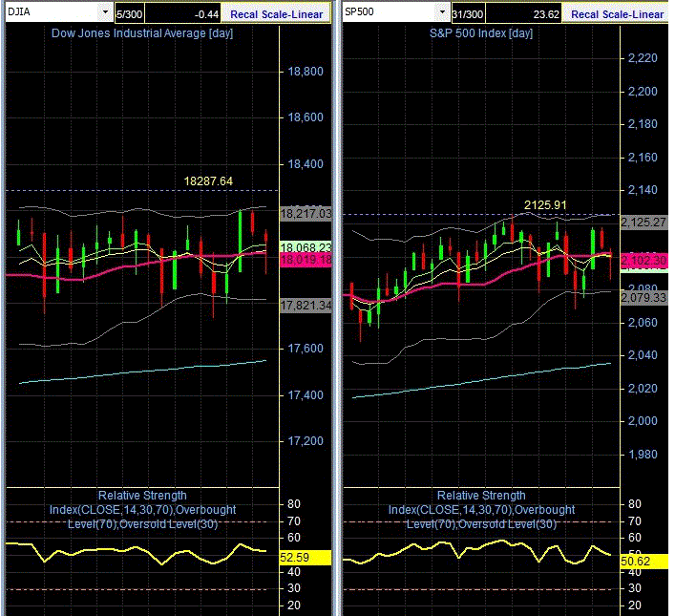Click Recal Scale-Linear on the SP500 chart
Viewport: 675px width, 616px height.
(618, 14)
